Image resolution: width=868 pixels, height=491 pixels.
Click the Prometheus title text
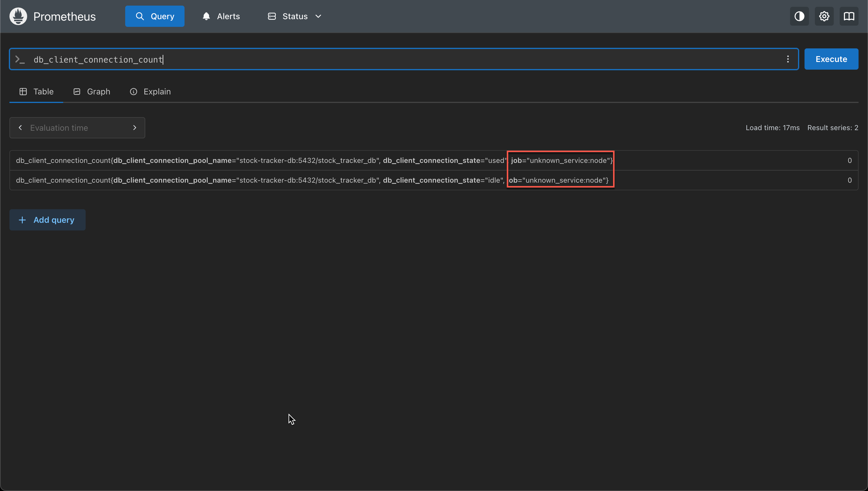[64, 17]
